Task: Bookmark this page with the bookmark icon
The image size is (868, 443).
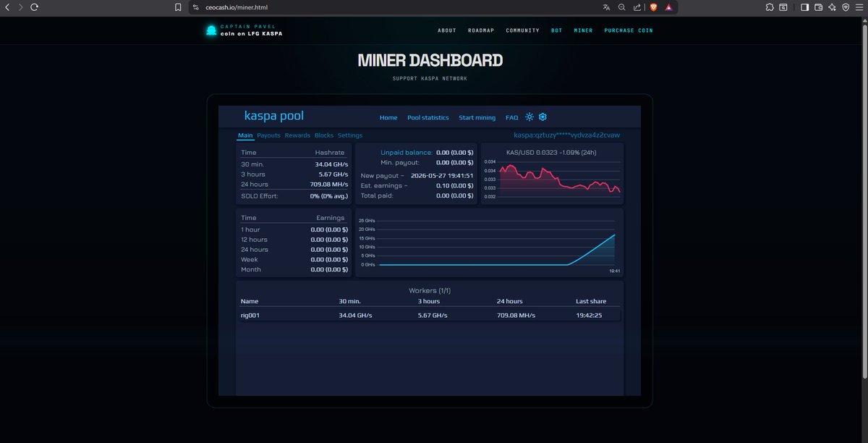Action: coord(178,7)
